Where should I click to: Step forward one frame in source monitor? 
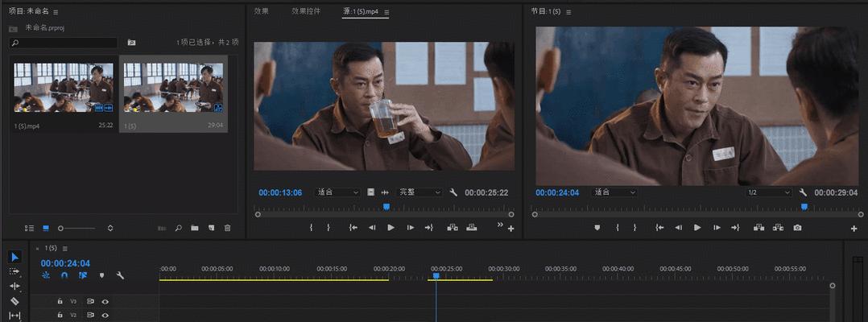click(410, 227)
